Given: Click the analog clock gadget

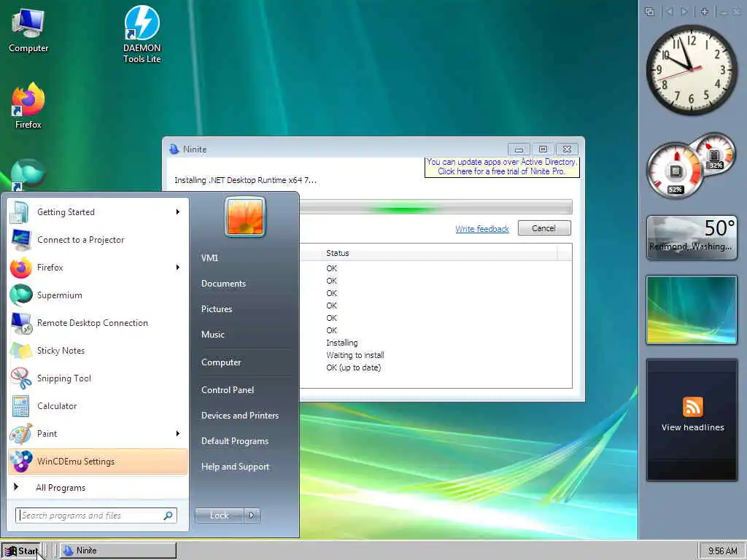Looking at the screenshot, I should [692, 69].
